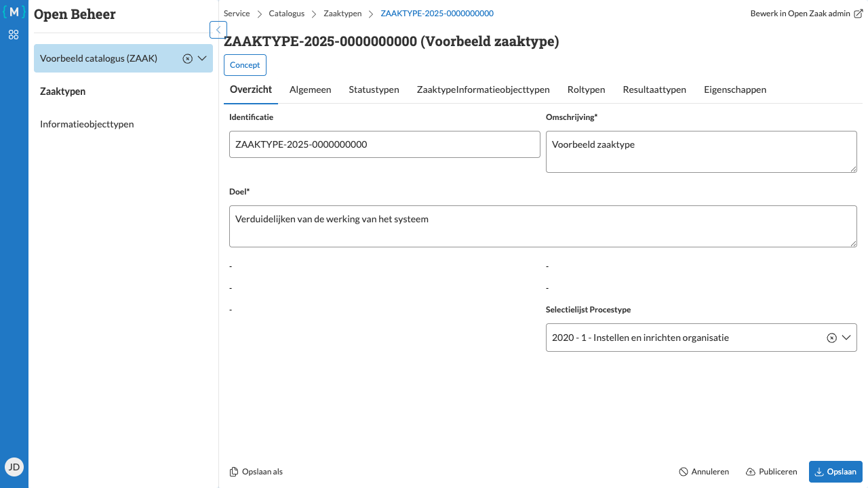Image resolution: width=868 pixels, height=488 pixels.
Task: Open Informatieobjecttypen in the sidebar
Action: click(87, 124)
